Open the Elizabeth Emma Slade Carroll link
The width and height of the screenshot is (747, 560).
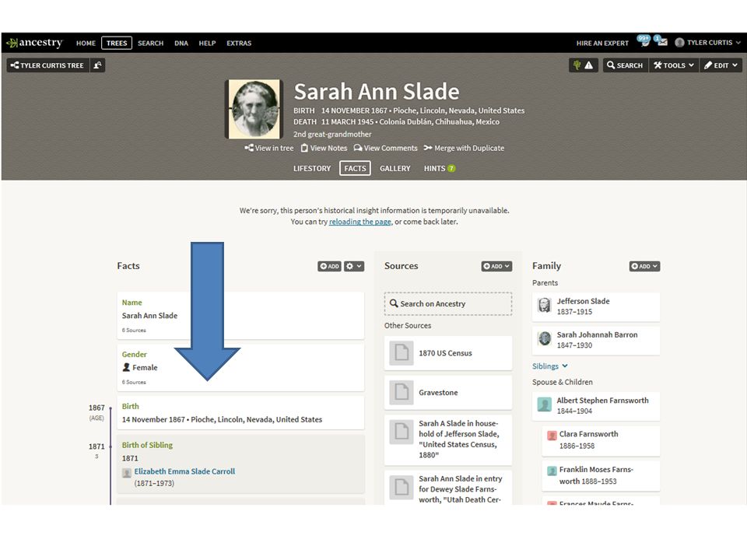(x=184, y=471)
